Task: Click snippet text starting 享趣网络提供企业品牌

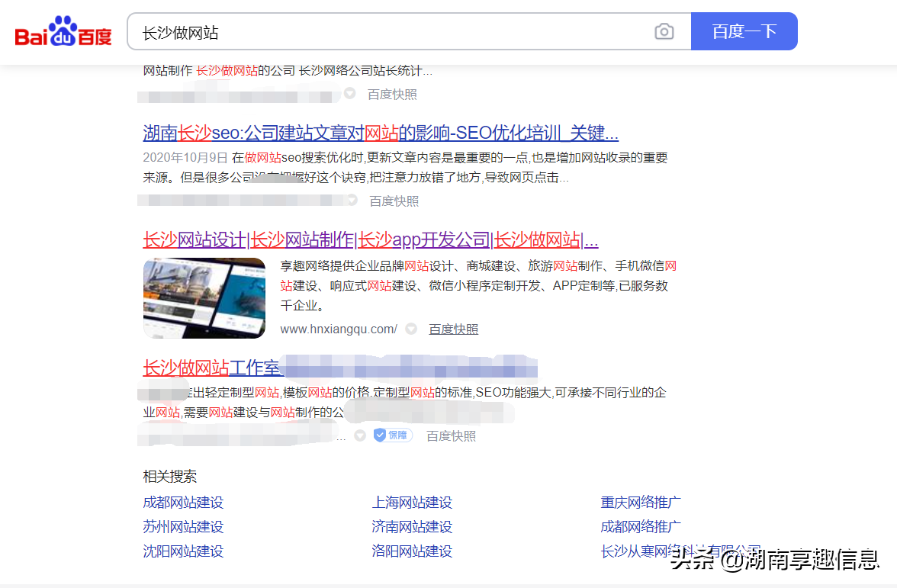Action: [x=478, y=286]
